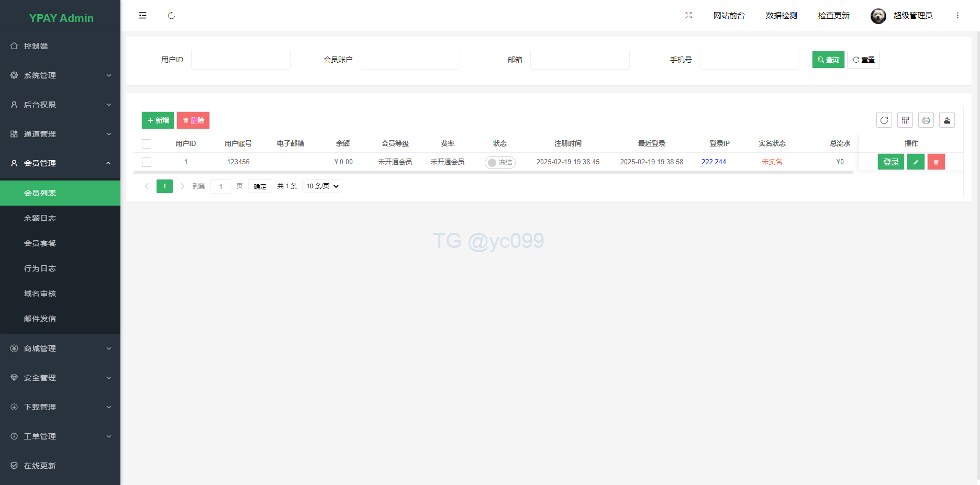Click the 查询 search button
Image resolution: width=980 pixels, height=485 pixels.
pos(828,60)
